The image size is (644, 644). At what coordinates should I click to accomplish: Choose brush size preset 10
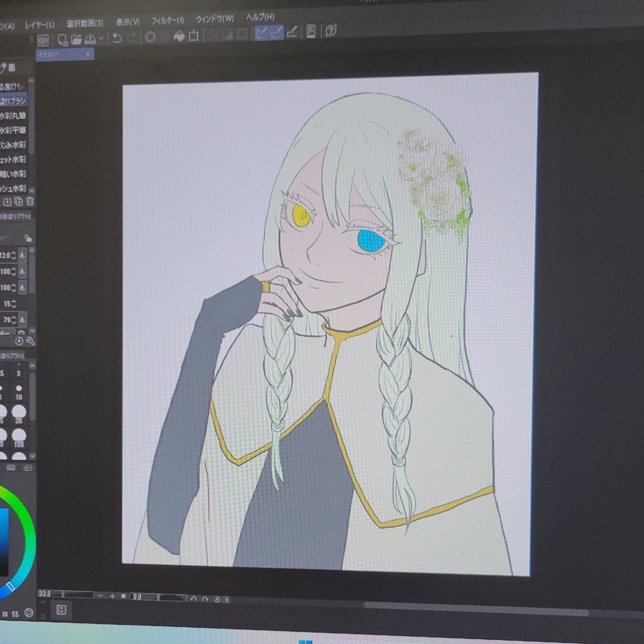point(19,392)
